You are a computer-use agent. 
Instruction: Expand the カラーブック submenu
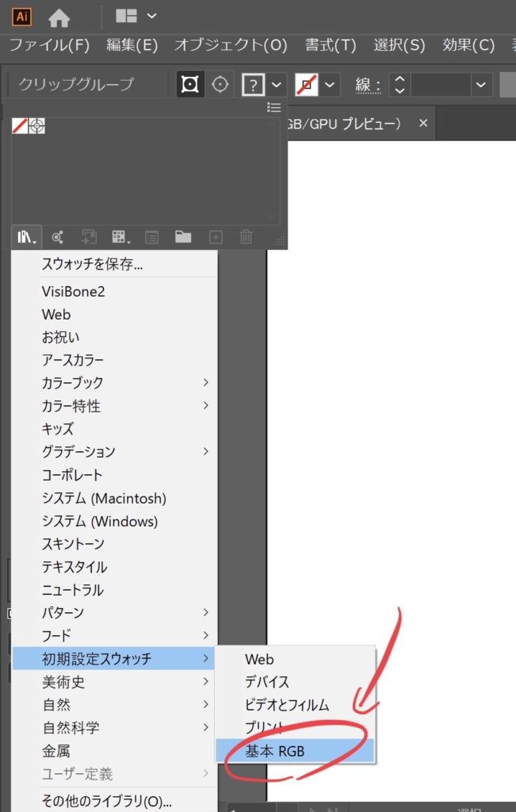point(114,383)
